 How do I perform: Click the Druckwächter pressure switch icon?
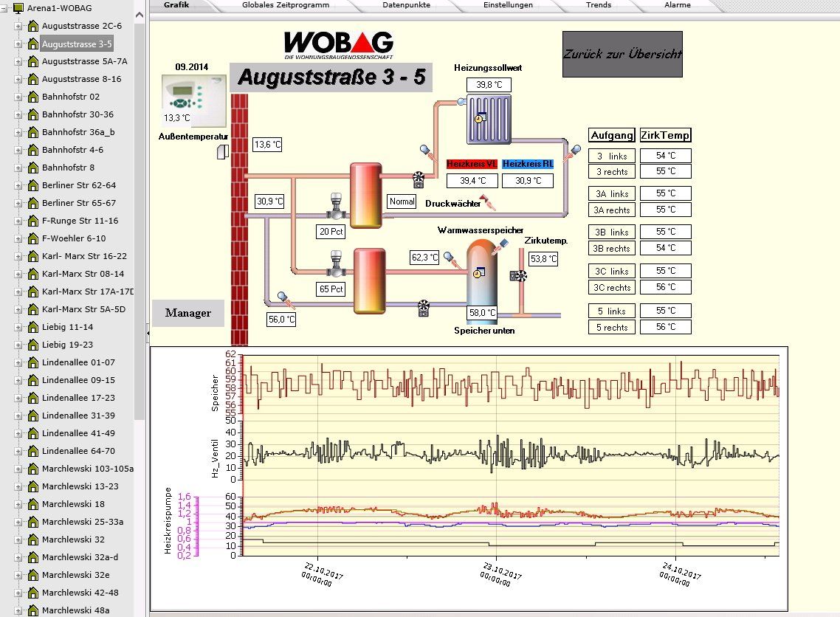[x=488, y=202]
